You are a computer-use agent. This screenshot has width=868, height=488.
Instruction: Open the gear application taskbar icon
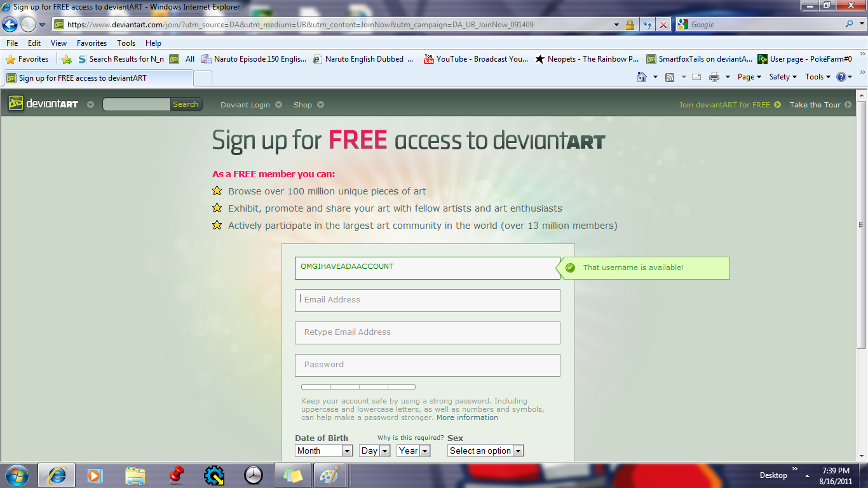point(214,475)
